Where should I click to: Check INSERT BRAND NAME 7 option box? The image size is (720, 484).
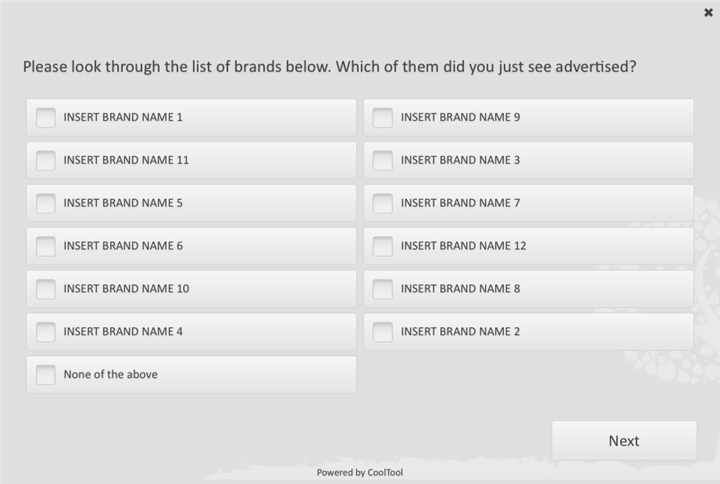point(383,204)
